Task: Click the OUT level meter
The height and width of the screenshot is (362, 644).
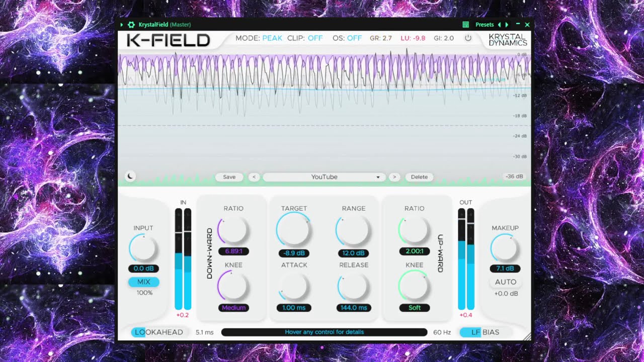Action: click(x=466, y=259)
